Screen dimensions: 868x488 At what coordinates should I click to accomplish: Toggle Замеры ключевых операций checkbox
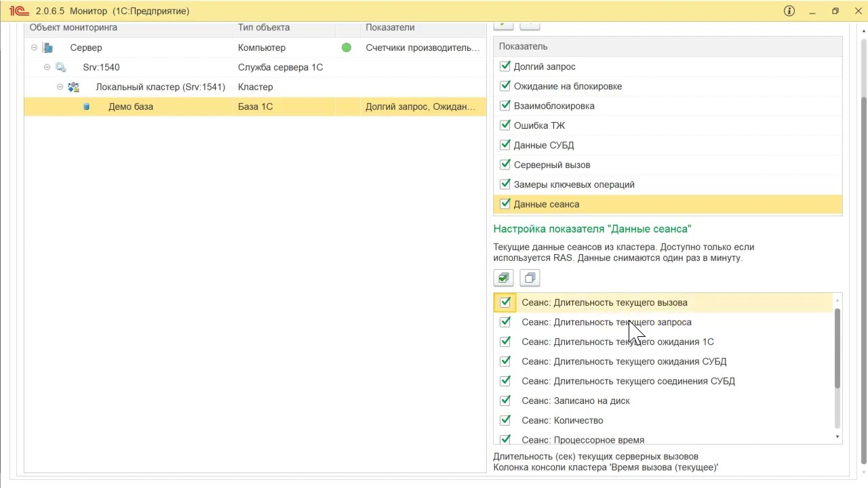(505, 184)
